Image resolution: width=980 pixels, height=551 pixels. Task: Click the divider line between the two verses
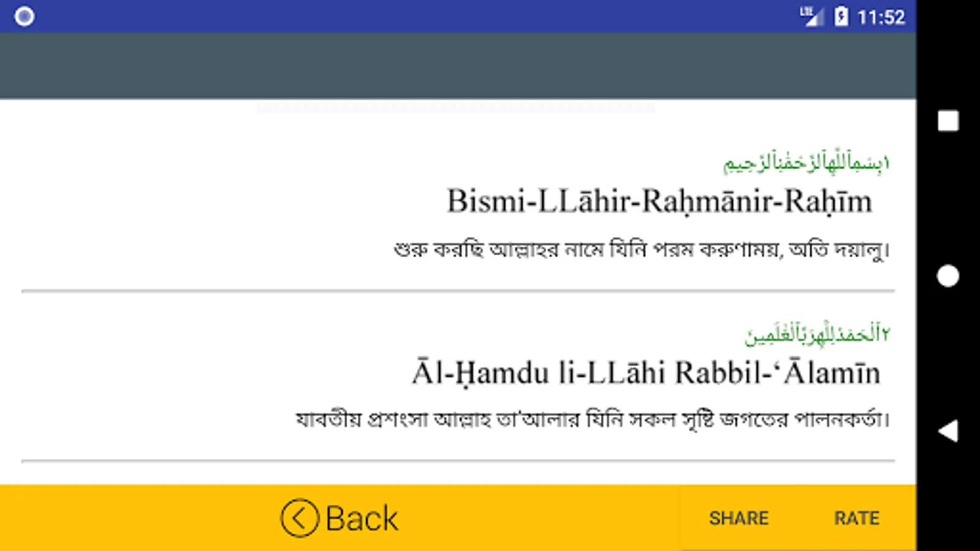coord(458,291)
